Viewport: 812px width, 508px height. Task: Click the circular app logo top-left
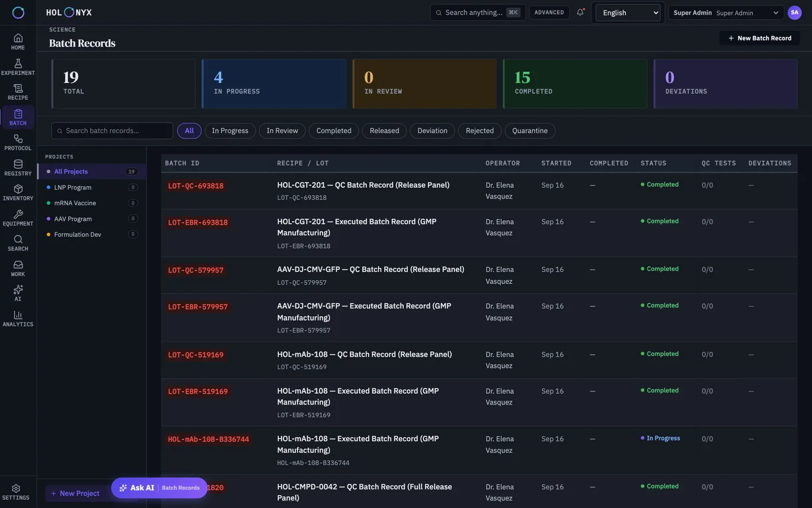pos(18,12)
